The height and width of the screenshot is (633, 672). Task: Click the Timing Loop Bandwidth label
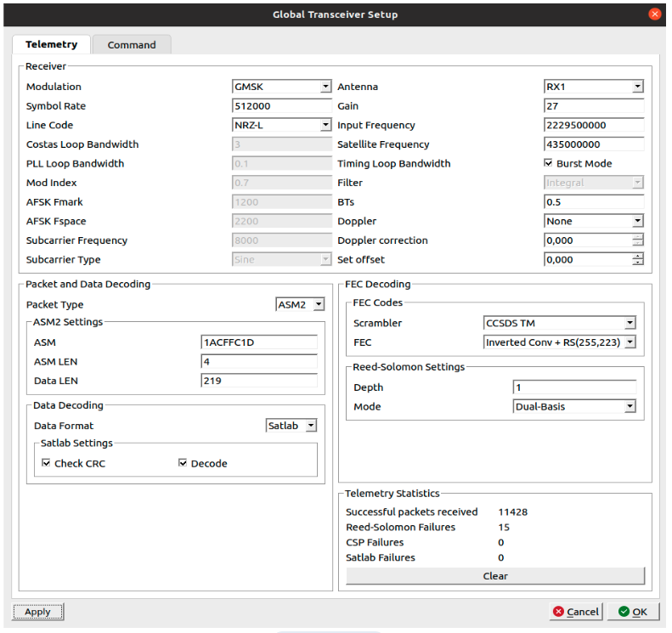(x=394, y=164)
